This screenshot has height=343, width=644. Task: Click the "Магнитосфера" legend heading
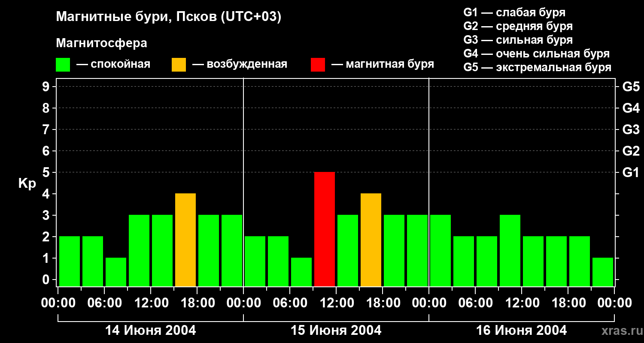point(102,43)
